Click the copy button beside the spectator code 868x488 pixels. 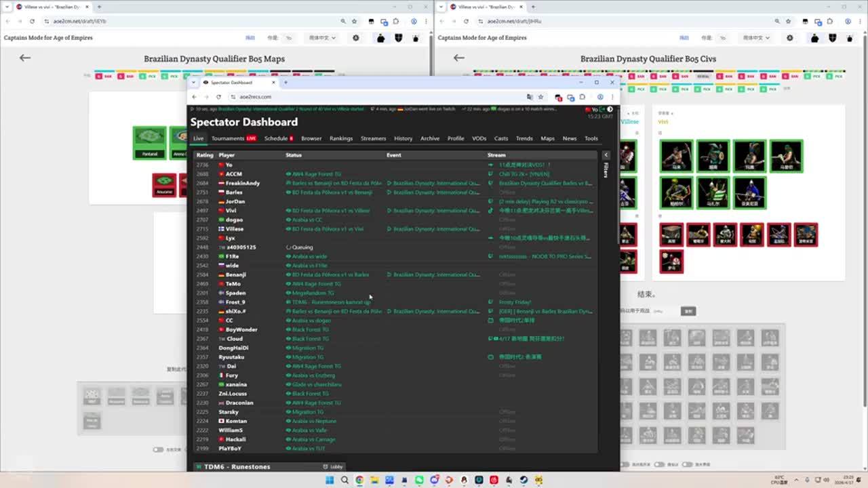tap(688, 311)
